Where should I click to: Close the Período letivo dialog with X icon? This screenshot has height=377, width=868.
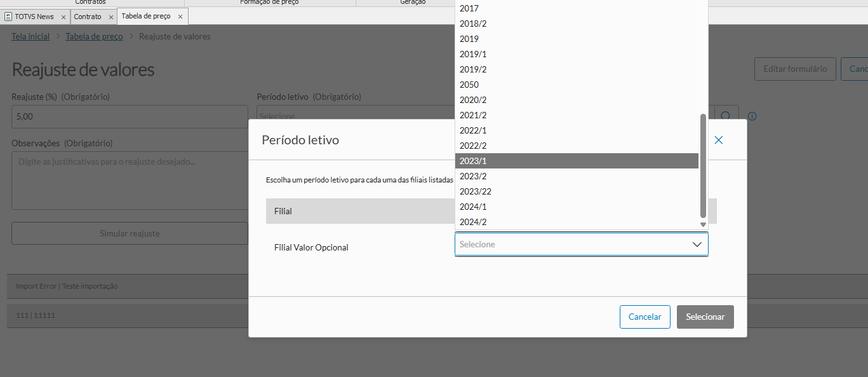click(x=718, y=140)
